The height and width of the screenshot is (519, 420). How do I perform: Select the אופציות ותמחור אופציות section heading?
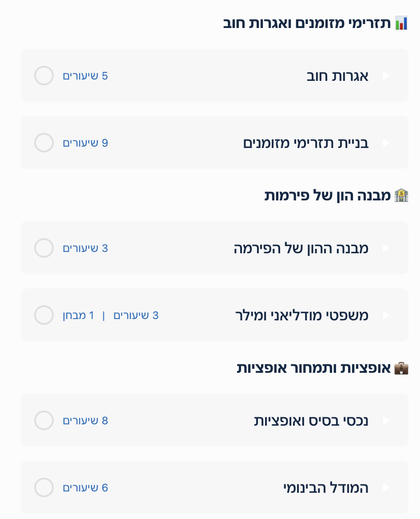tap(313, 368)
